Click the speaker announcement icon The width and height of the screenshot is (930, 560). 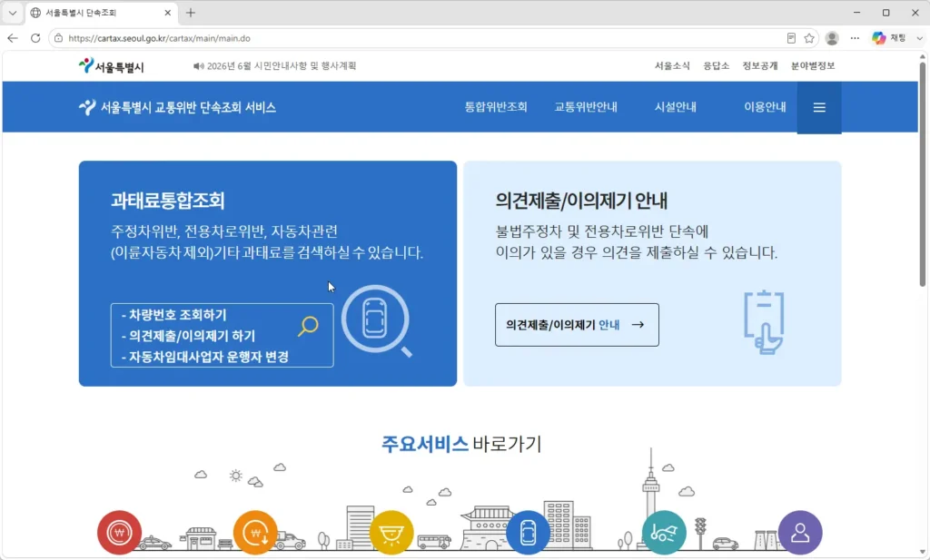point(198,65)
